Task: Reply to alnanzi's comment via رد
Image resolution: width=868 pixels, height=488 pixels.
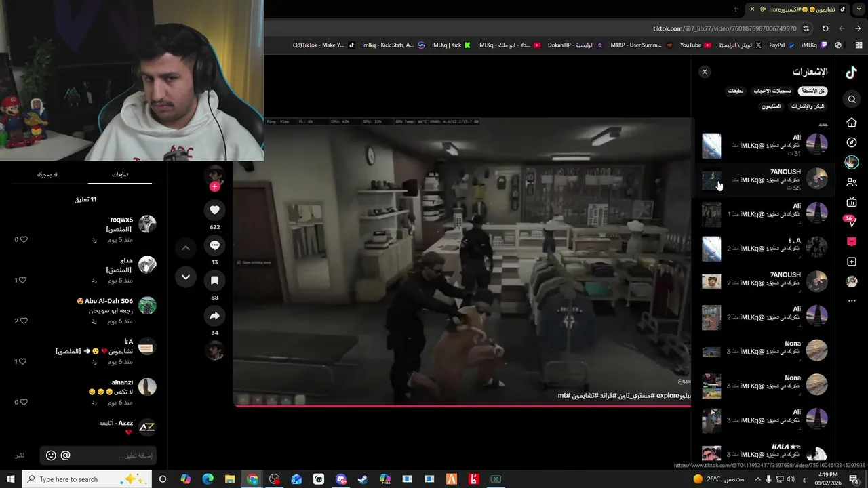Action: click(x=94, y=403)
